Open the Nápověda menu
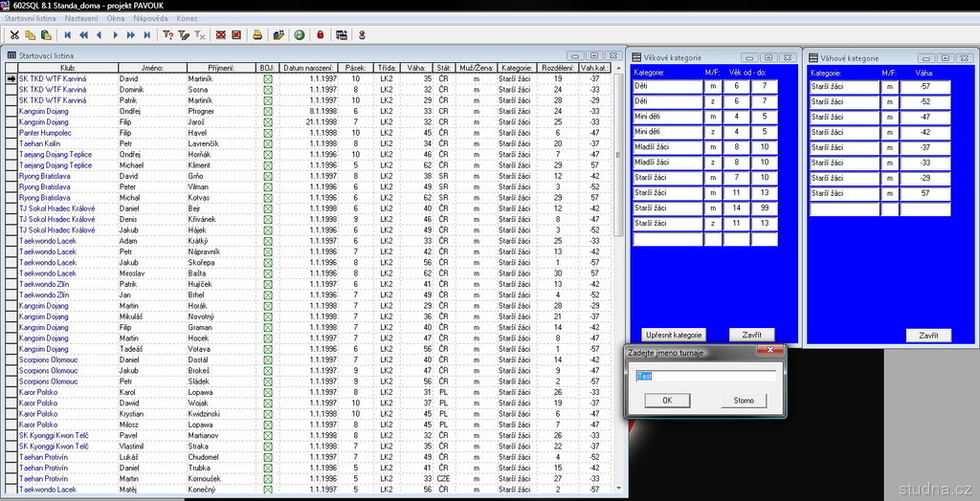This screenshot has width=980, height=501. pyautogui.click(x=150, y=18)
